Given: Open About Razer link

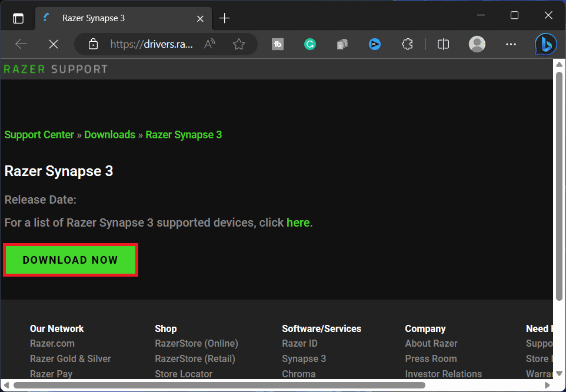Looking at the screenshot, I should (x=431, y=343).
